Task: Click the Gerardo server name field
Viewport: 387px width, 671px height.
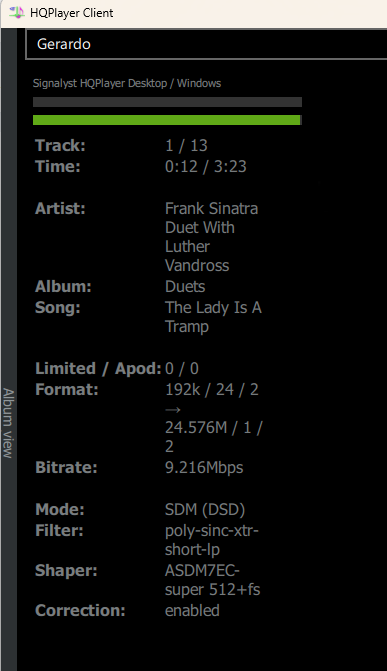Action: pos(206,44)
